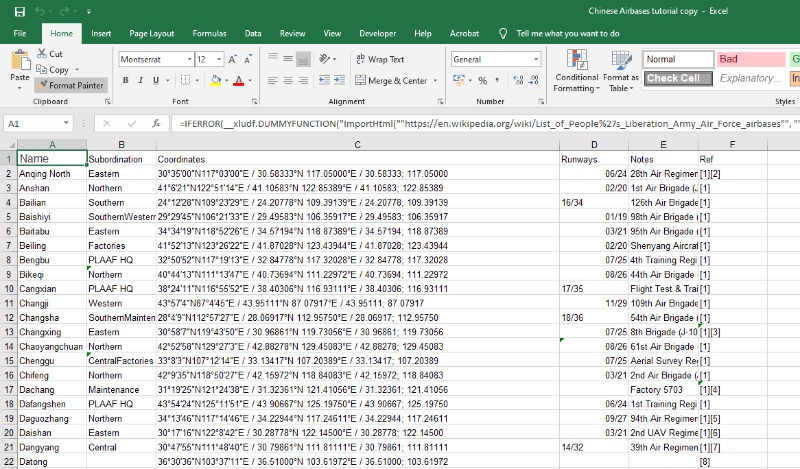
Task: Open Number group dialog launcher
Action: 541,102
